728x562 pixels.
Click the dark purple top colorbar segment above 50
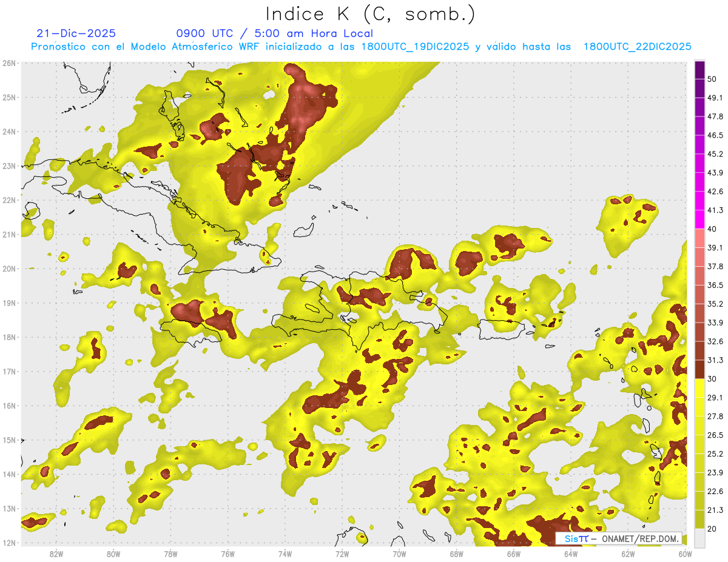[x=699, y=70]
